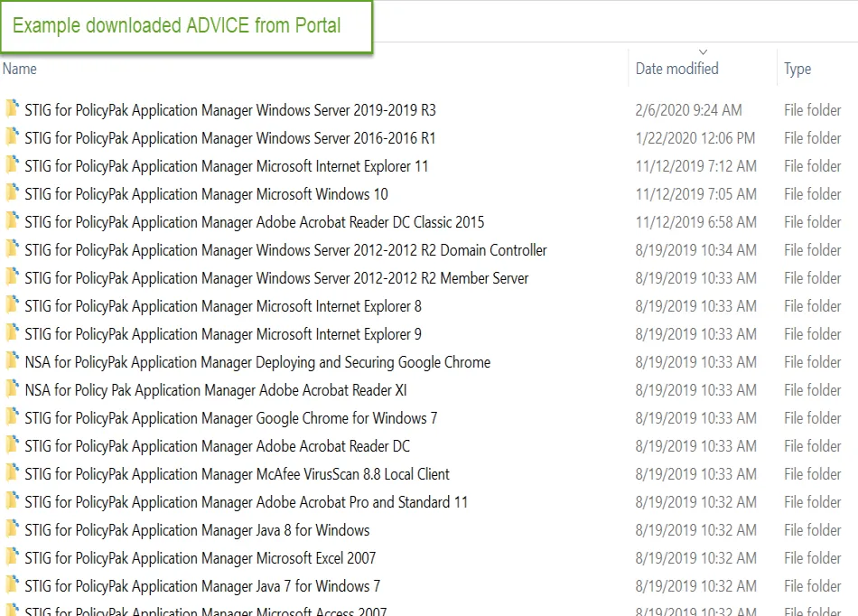The width and height of the screenshot is (858, 616).
Task: Click folder icon for McAfee VirusScan 8.8 Local Client
Action: click(x=12, y=473)
